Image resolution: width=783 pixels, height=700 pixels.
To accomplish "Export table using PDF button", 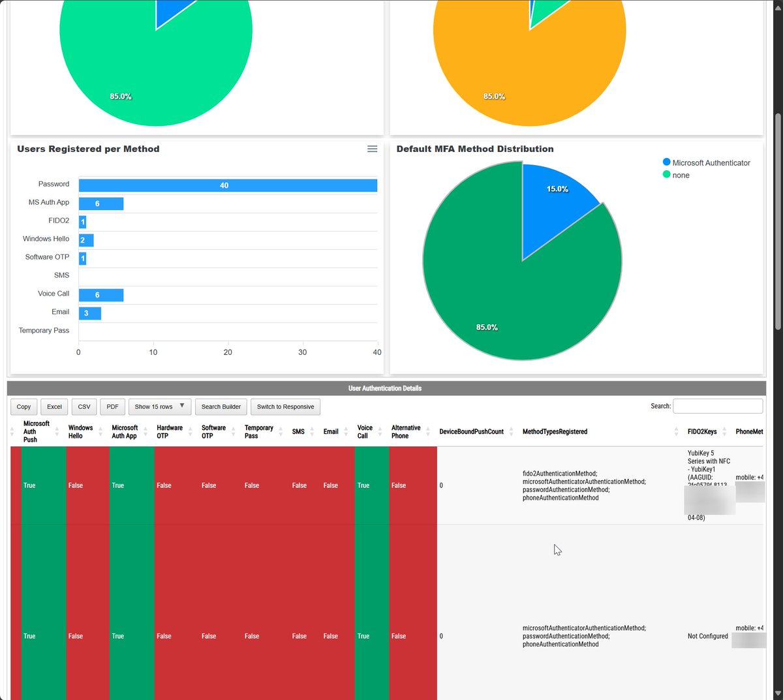I will [x=112, y=406].
